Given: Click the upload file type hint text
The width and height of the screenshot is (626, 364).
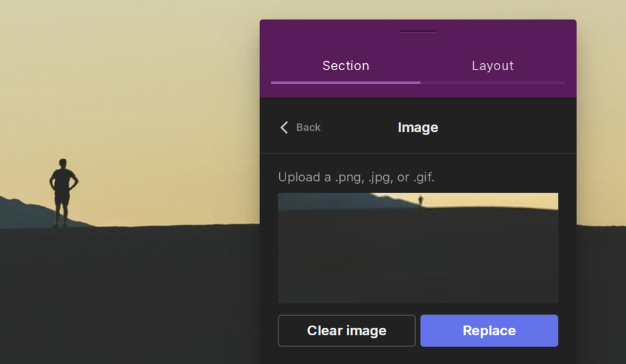Looking at the screenshot, I should (356, 177).
